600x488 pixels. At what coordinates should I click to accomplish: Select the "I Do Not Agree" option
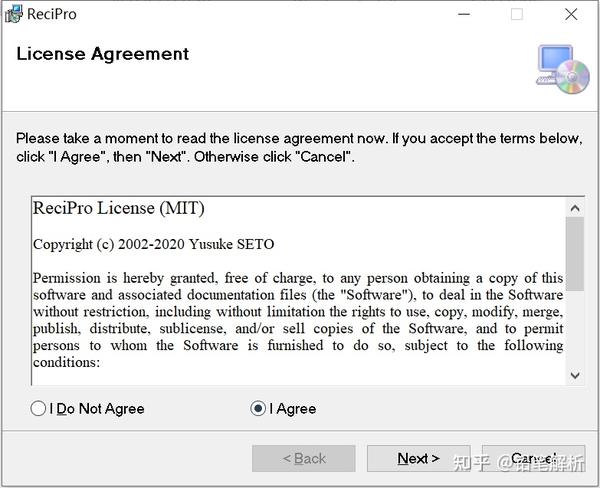pos(39,408)
